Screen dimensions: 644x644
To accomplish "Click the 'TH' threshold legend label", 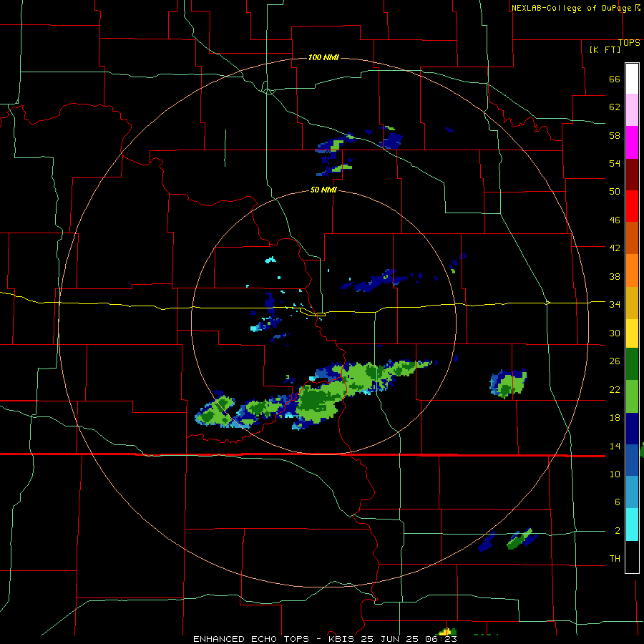I will (x=615, y=559).
